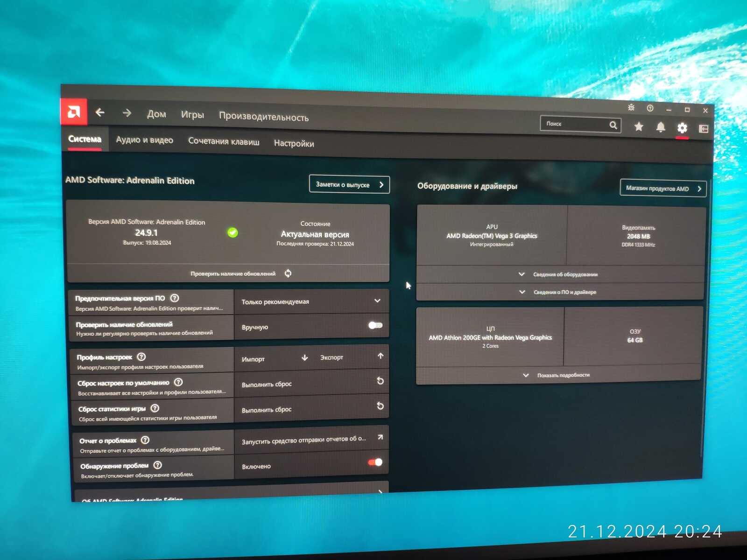This screenshot has width=747, height=560.
Task: Open the 'Производительность' tab
Action: coord(264,117)
